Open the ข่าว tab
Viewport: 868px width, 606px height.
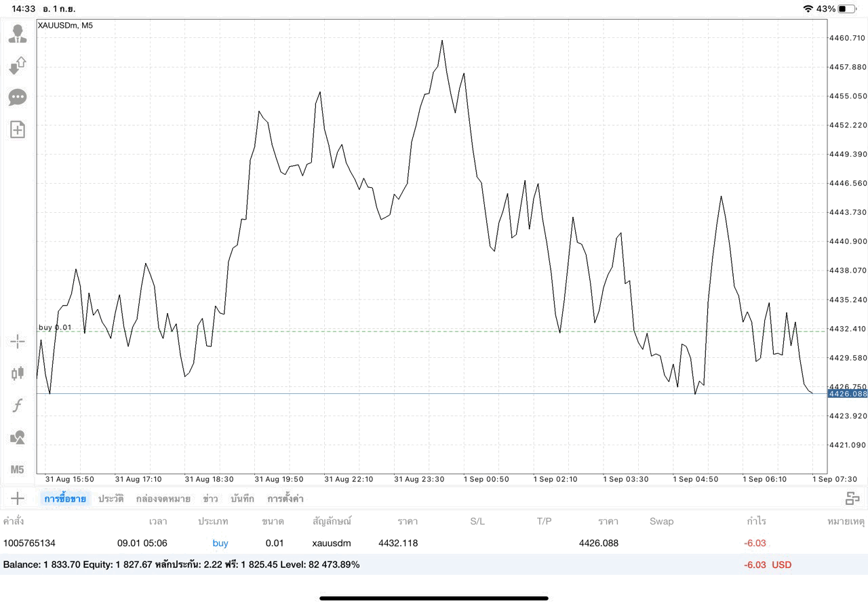pyautogui.click(x=210, y=499)
